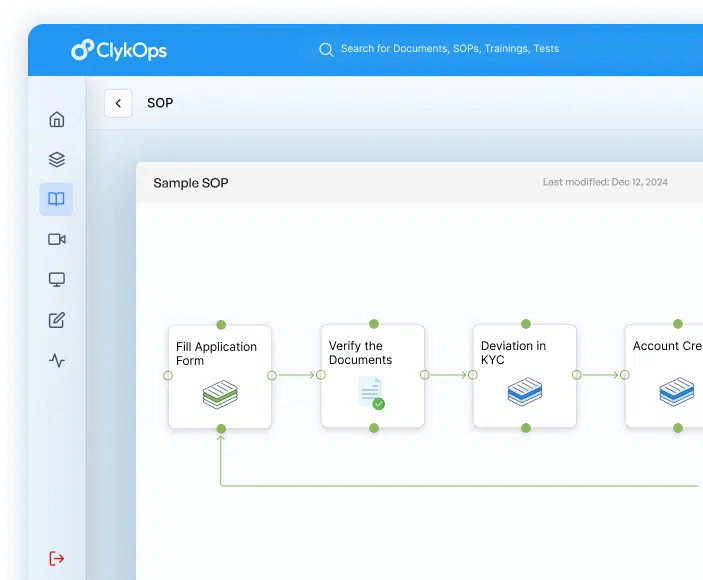Open the Home icon in sidebar
This screenshot has width=703, height=580.
point(57,119)
